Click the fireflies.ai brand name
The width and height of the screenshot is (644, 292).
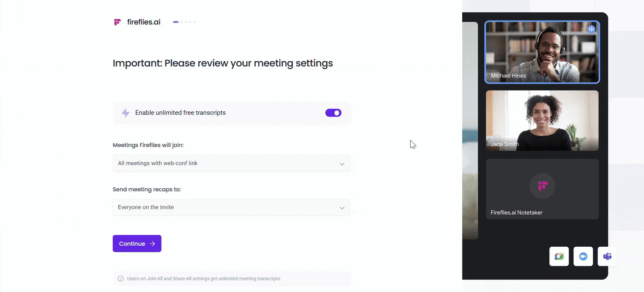pos(144,22)
